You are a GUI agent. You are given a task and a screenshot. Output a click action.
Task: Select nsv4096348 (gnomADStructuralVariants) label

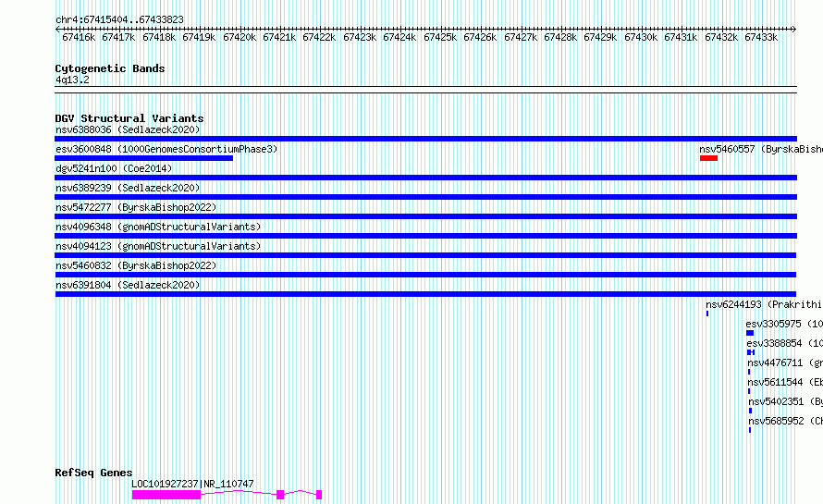158,227
